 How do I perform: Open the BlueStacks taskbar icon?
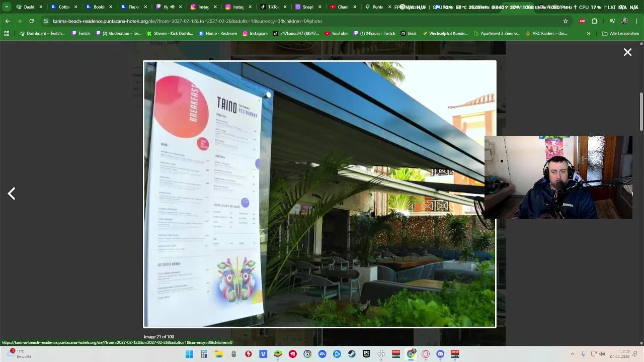[x=278, y=354]
